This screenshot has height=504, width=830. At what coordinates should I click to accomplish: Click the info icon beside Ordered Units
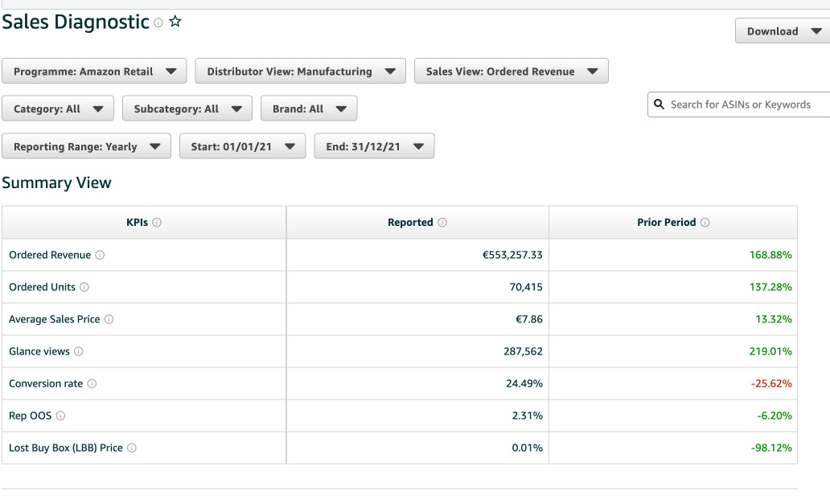click(86, 287)
